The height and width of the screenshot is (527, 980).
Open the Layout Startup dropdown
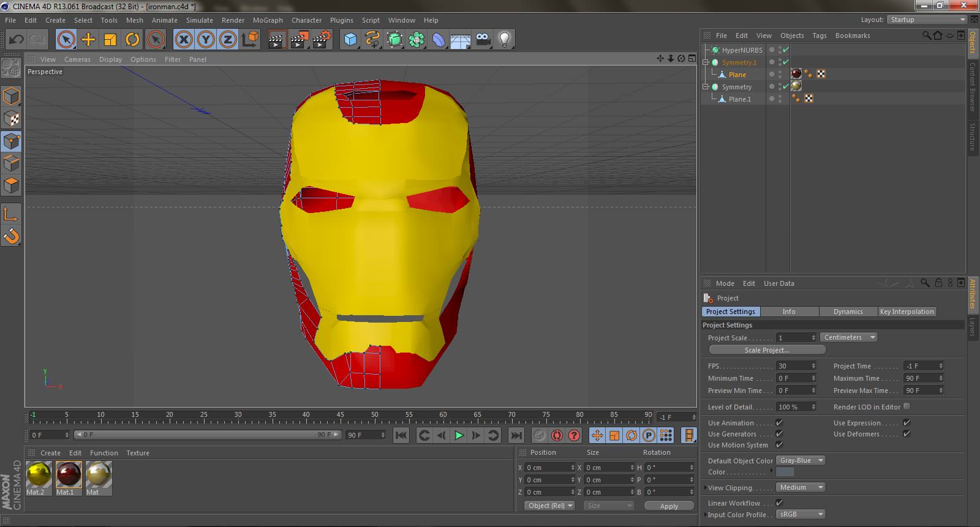927,20
